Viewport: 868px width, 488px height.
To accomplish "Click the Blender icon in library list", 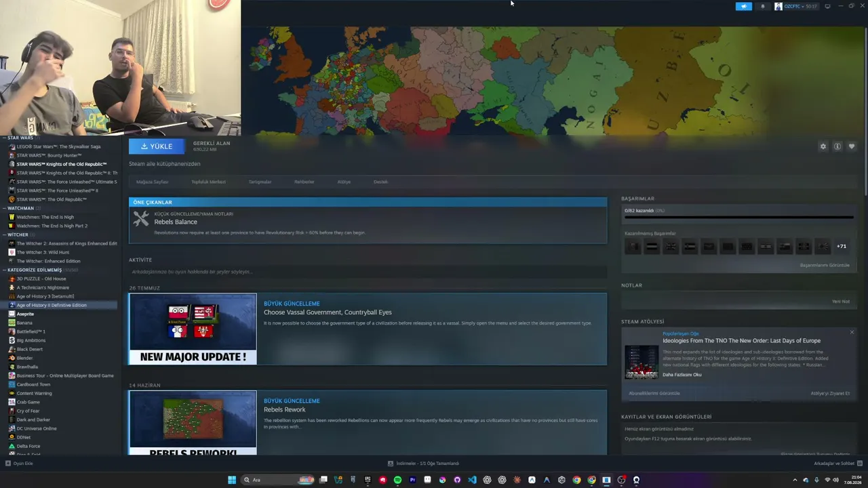I will click(x=12, y=358).
